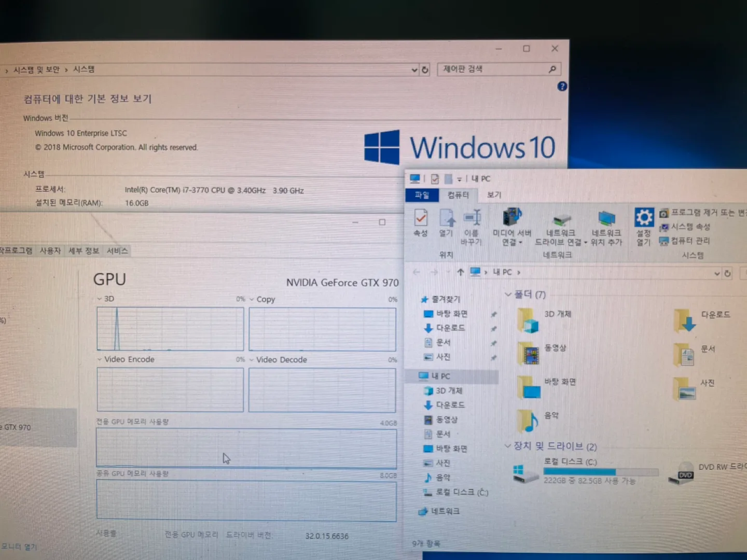747x560 pixels.
Task: Click quick access toolbar checkmark icon
Action: pos(435,179)
